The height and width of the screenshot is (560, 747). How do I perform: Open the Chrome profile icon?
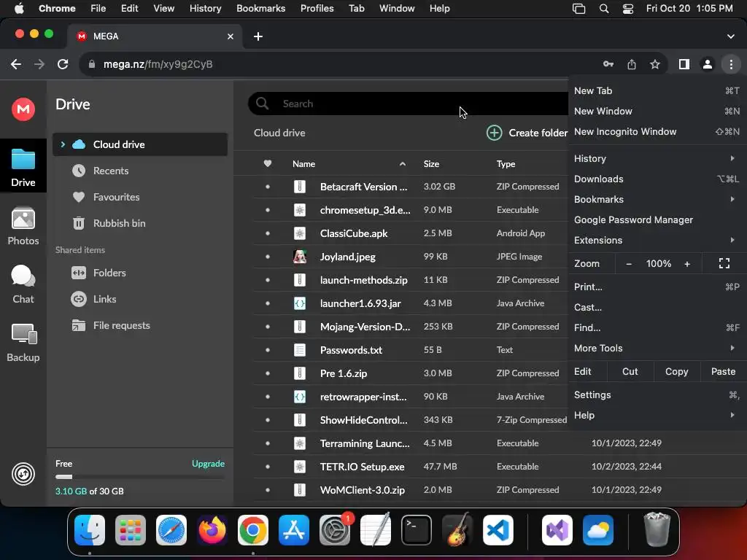[708, 64]
